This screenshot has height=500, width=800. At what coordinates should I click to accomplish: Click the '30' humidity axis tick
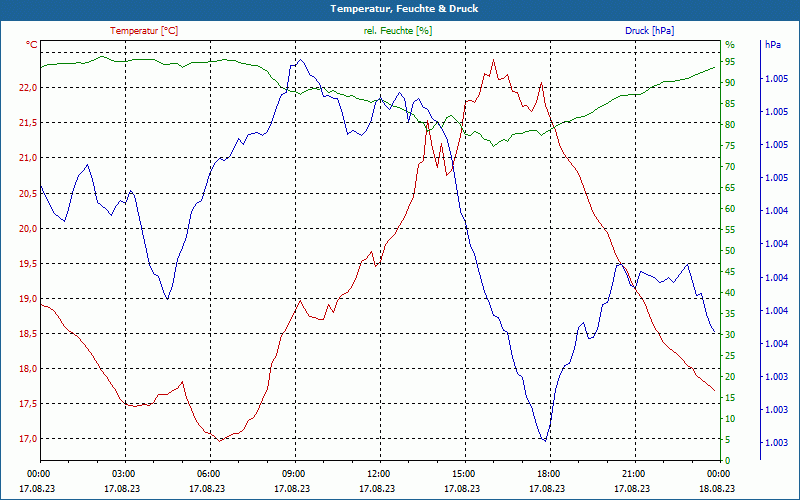tap(730, 335)
